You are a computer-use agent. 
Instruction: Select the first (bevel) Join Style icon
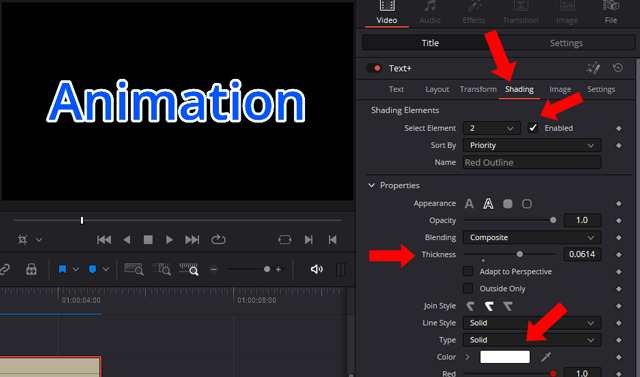click(470, 306)
